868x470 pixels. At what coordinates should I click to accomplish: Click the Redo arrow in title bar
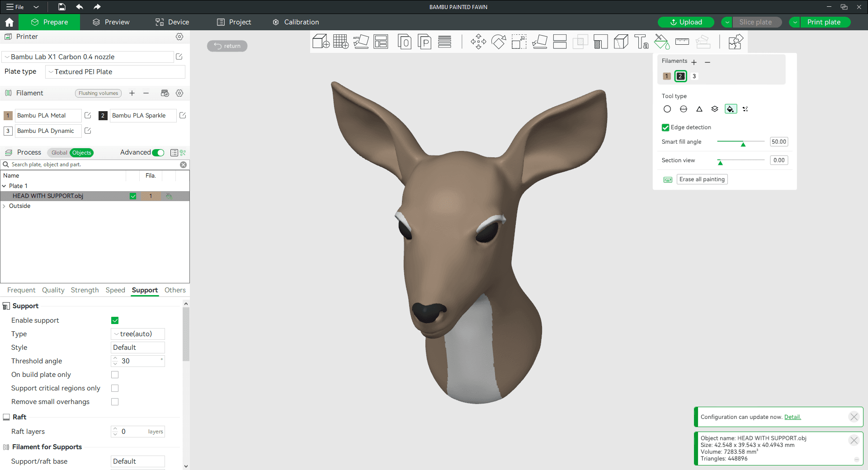[97, 7]
